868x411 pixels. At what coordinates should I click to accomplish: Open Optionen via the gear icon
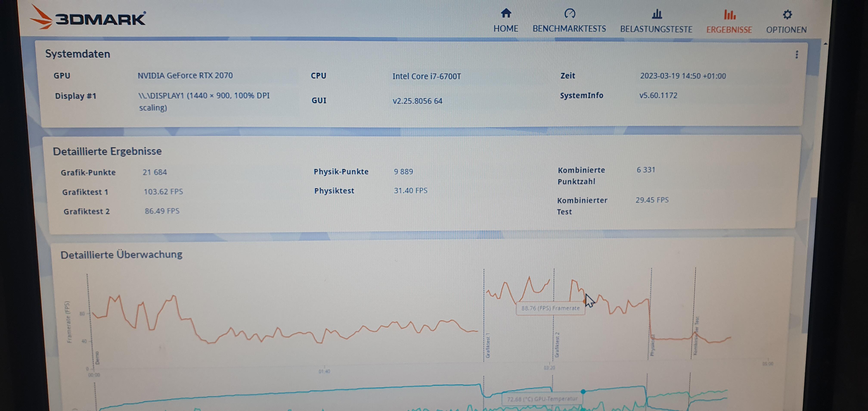[787, 14]
